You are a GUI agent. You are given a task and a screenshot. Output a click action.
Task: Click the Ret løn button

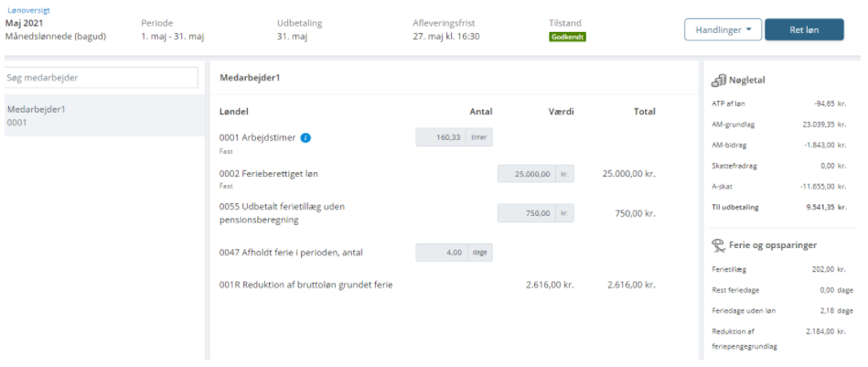[x=804, y=30]
